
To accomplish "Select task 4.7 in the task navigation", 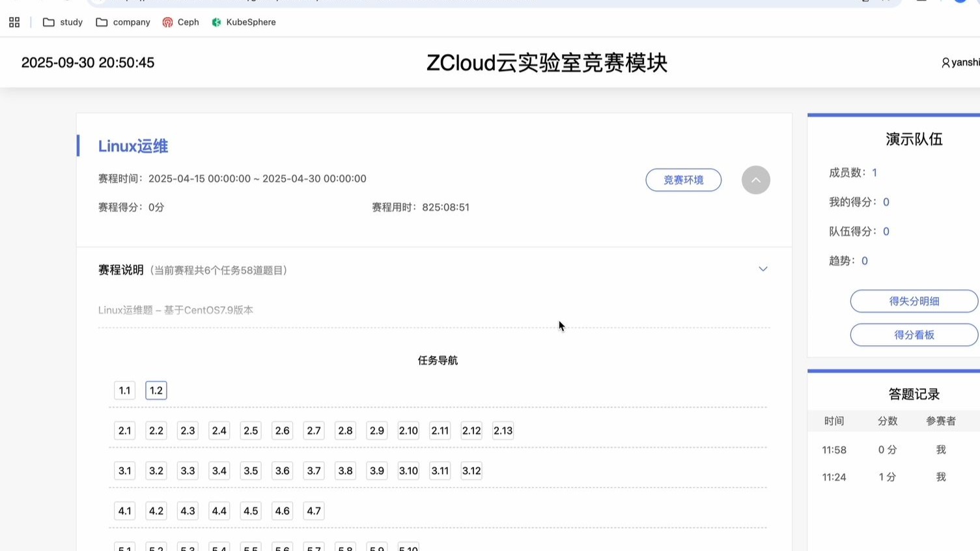I will (x=313, y=511).
